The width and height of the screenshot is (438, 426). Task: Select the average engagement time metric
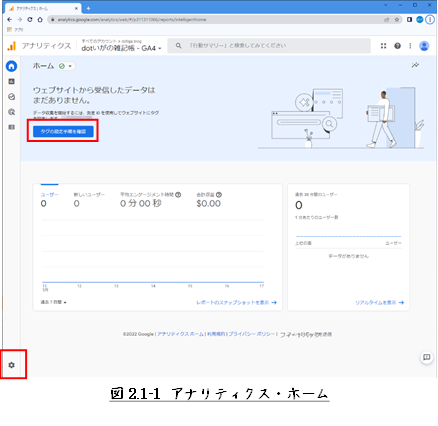point(151,199)
